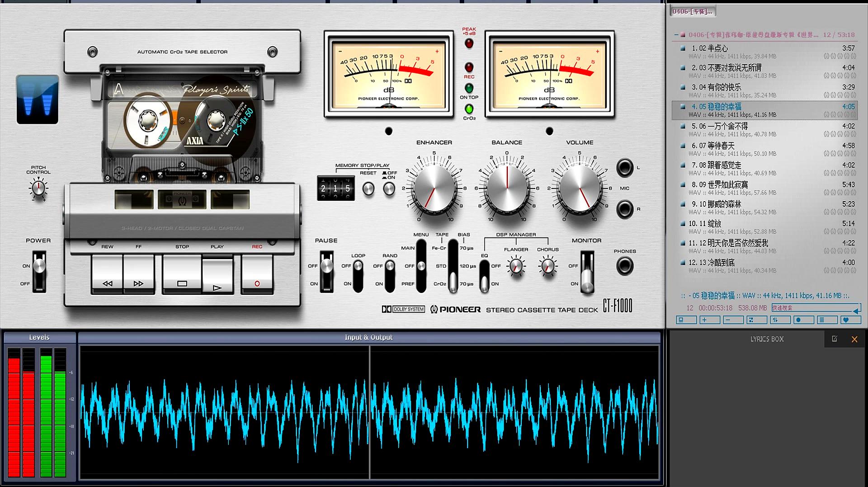Click the right VU meter
The width and height of the screenshot is (868, 487).
click(549, 74)
